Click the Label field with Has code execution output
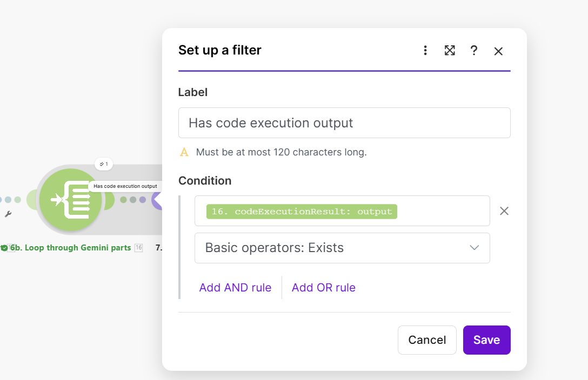The width and height of the screenshot is (588, 380). [x=344, y=123]
